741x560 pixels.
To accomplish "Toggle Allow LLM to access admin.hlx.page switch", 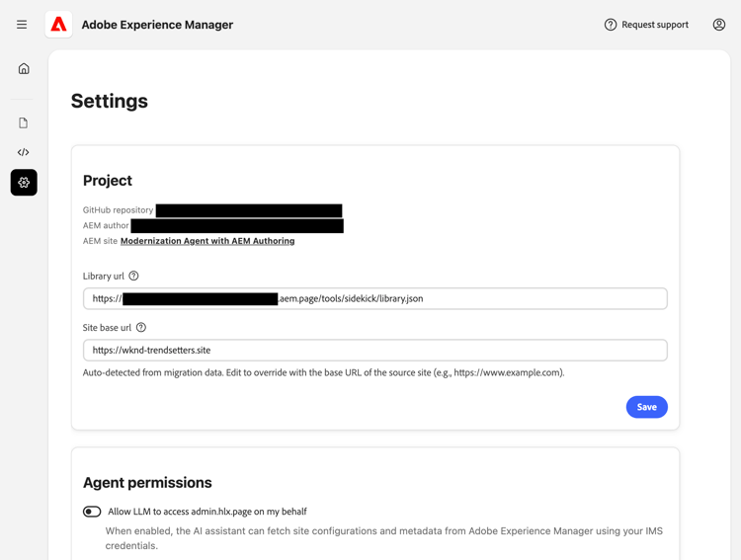I will tap(92, 512).
